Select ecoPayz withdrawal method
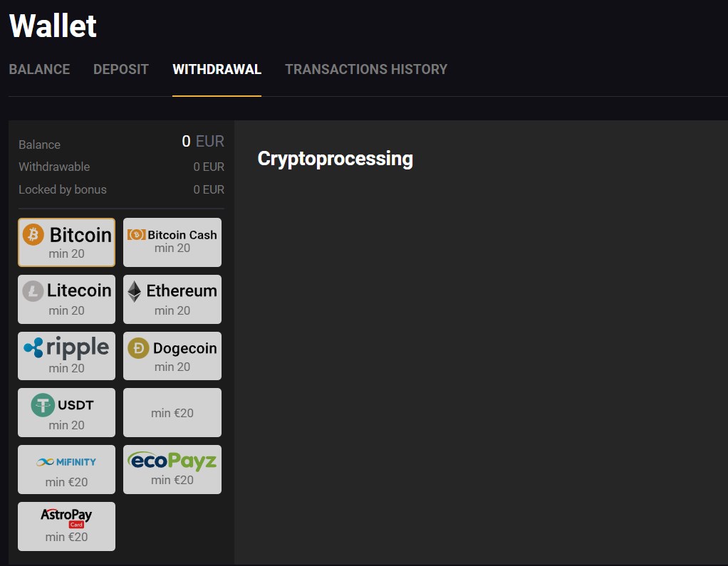This screenshot has height=566, width=728. (x=172, y=469)
